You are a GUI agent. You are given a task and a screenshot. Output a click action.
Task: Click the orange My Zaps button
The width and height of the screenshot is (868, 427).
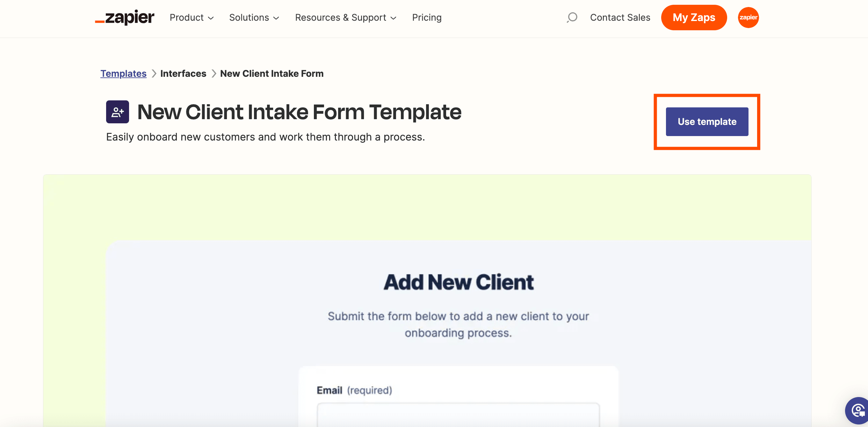695,17
